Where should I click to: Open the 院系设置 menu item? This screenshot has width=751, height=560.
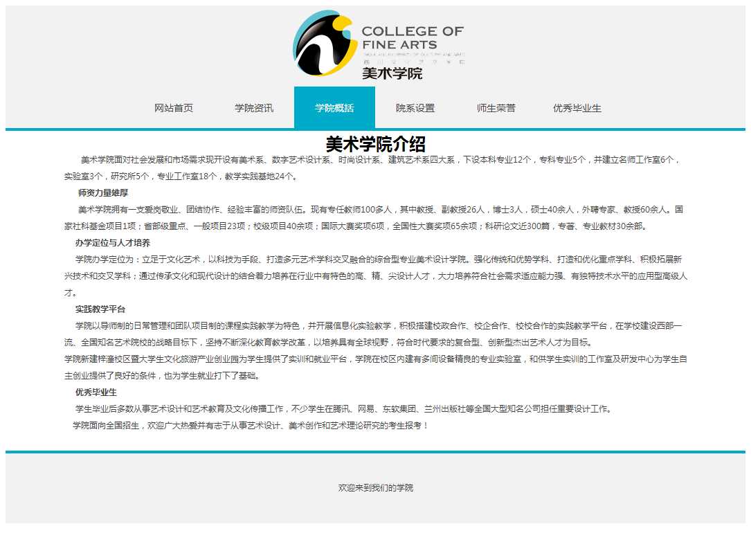coord(415,108)
